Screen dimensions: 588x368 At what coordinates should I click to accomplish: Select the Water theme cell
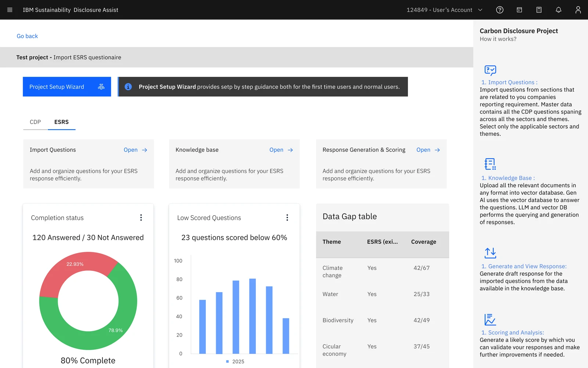pyautogui.click(x=330, y=294)
